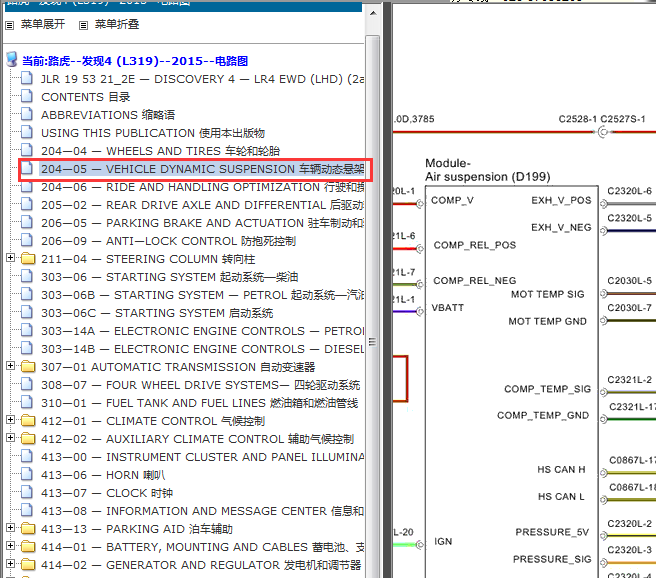Viewport: 656px width, 578px height.
Task: Open 205-02 REAR DRIVE AXLE AND DIFFERENTIAL
Action: tap(202, 205)
